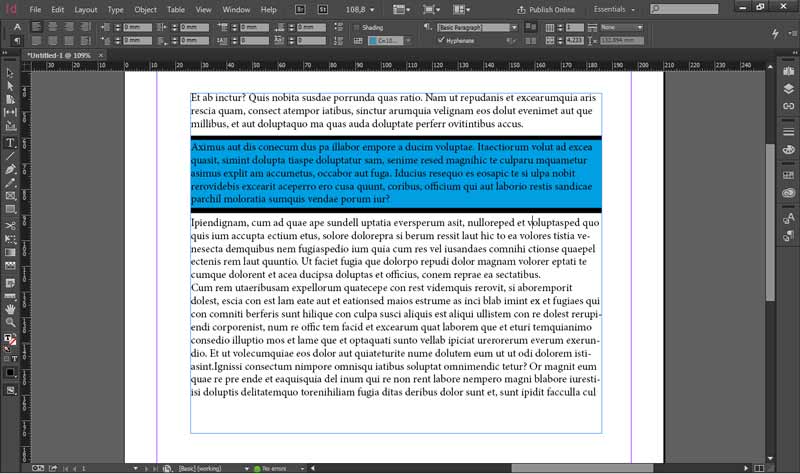
Task: Select the Gradient Feather tool
Action: 10,265
